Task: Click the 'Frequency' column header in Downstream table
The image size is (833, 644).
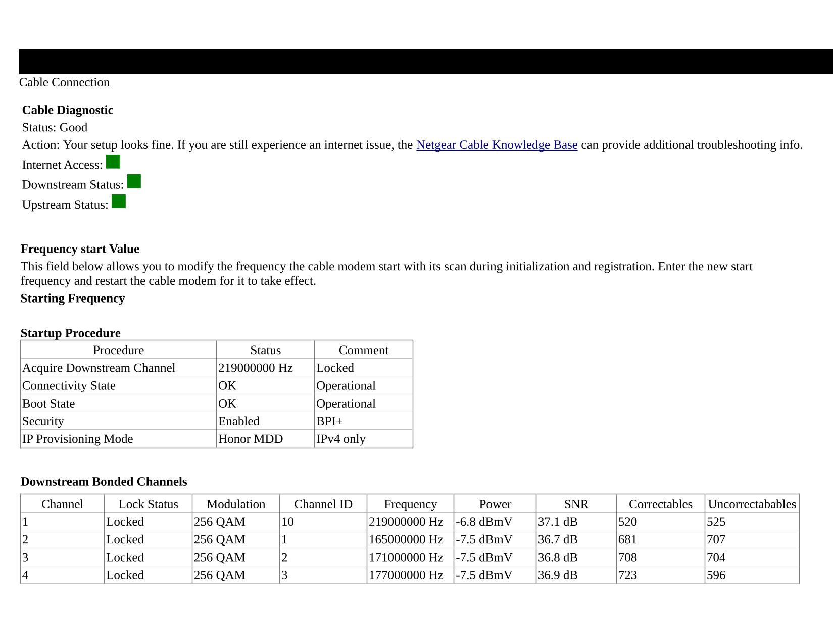Action: [410, 504]
